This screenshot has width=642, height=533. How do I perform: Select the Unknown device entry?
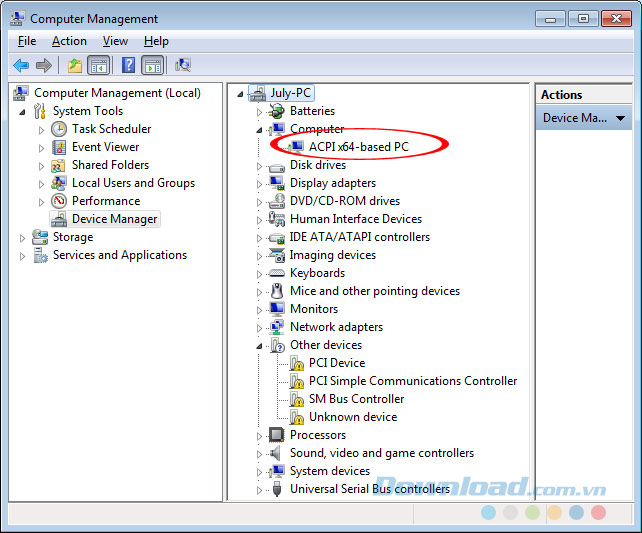pyautogui.click(x=353, y=417)
